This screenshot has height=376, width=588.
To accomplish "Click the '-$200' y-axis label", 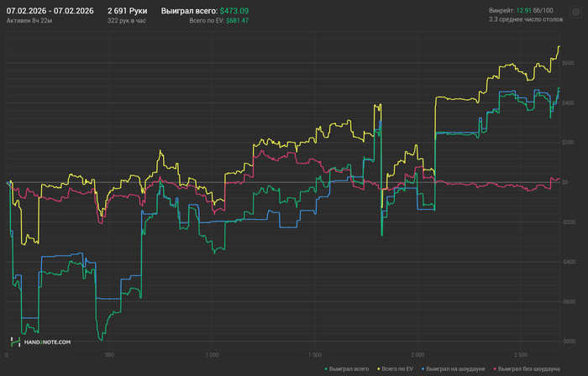I will [x=568, y=222].
